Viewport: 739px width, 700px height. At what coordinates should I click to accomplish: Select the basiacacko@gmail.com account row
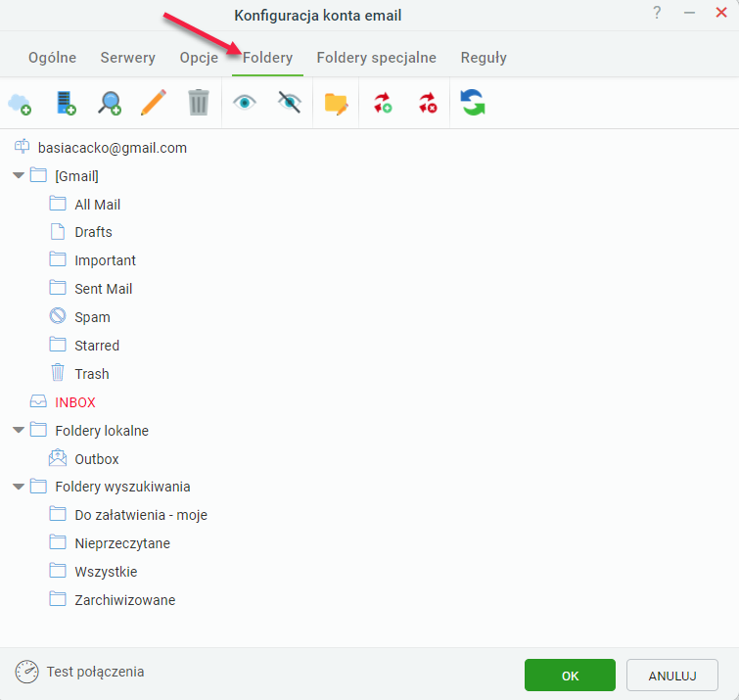point(113,148)
